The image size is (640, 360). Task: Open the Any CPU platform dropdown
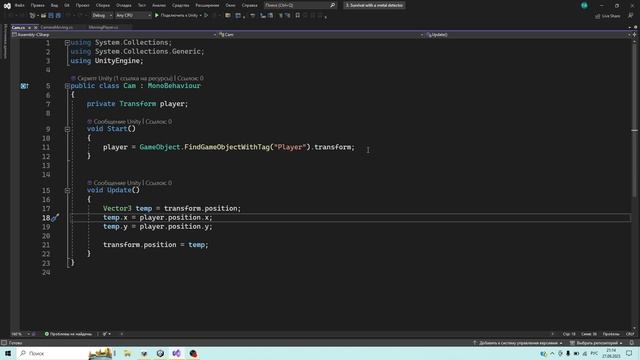tap(133, 16)
